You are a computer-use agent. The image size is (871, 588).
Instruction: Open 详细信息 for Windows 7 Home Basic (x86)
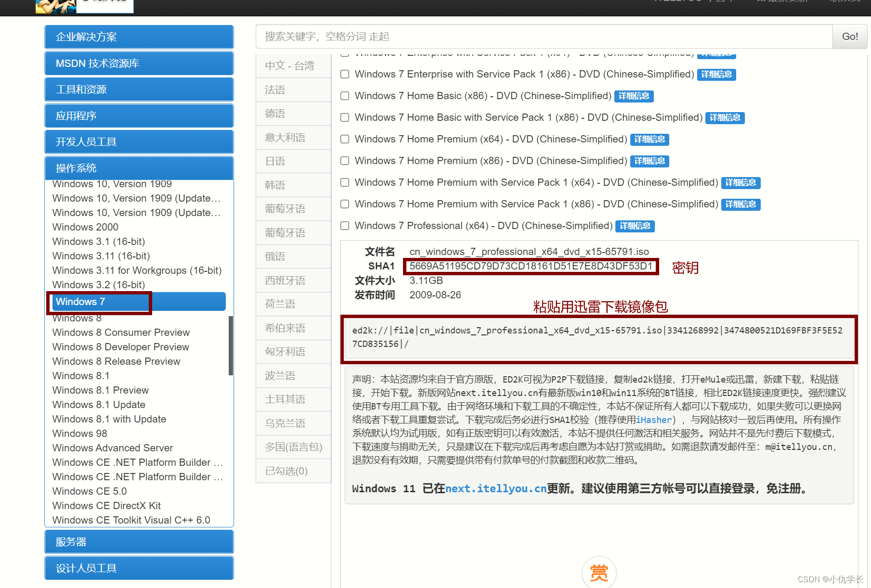tap(634, 96)
